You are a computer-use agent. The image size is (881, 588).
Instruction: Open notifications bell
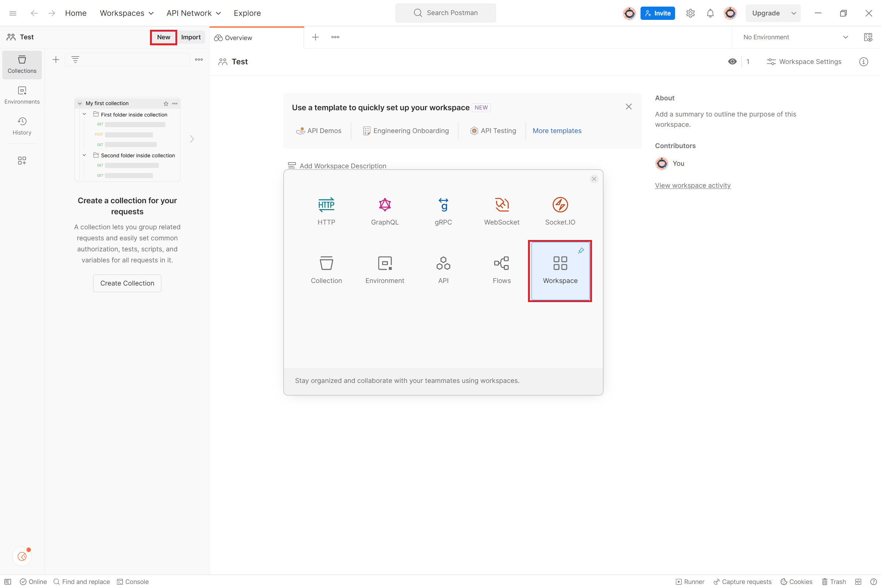(710, 13)
